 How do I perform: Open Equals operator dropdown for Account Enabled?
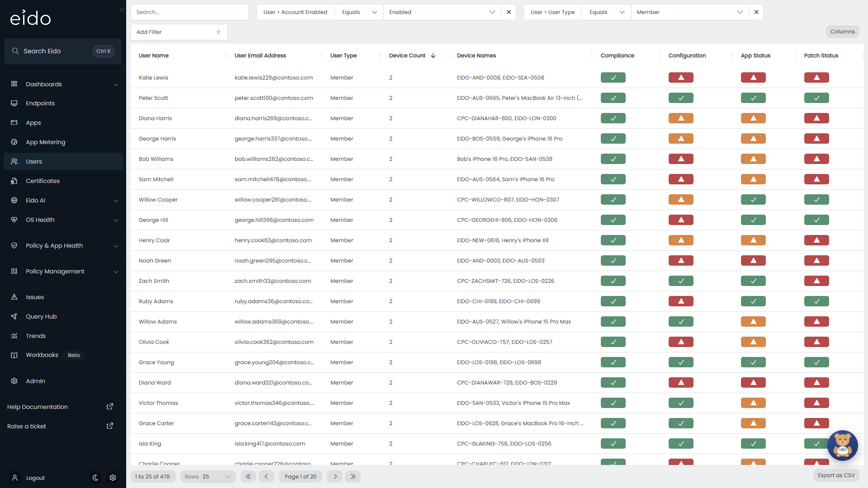pyautogui.click(x=359, y=12)
